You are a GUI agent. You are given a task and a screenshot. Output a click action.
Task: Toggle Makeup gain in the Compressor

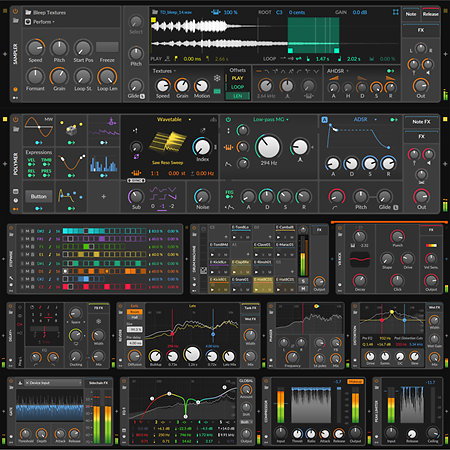[x=355, y=382]
